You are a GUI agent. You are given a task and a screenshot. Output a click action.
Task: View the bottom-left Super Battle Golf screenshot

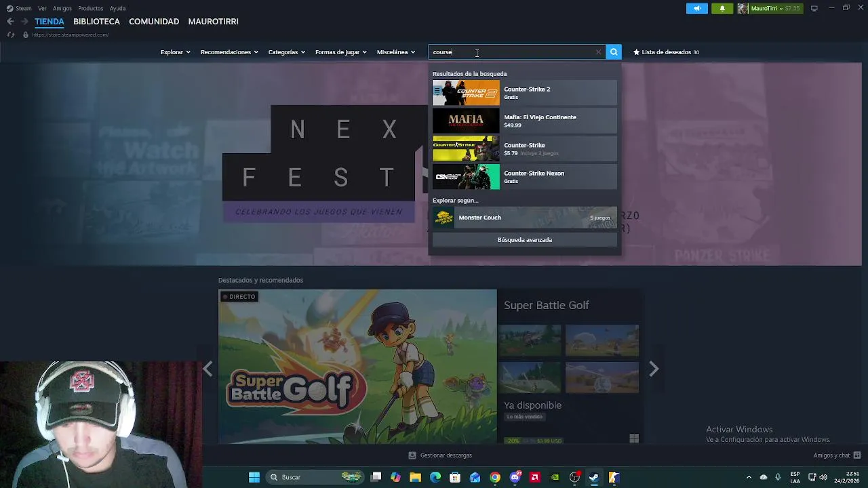tap(530, 378)
